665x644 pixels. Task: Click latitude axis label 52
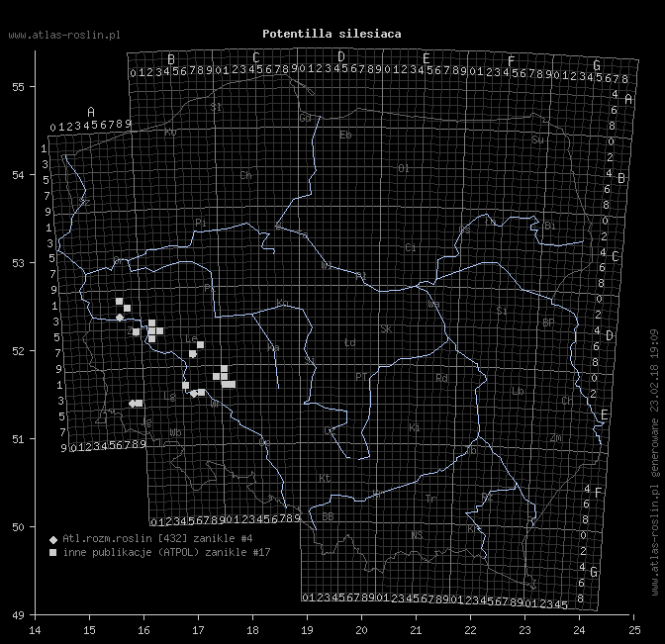[18, 351]
